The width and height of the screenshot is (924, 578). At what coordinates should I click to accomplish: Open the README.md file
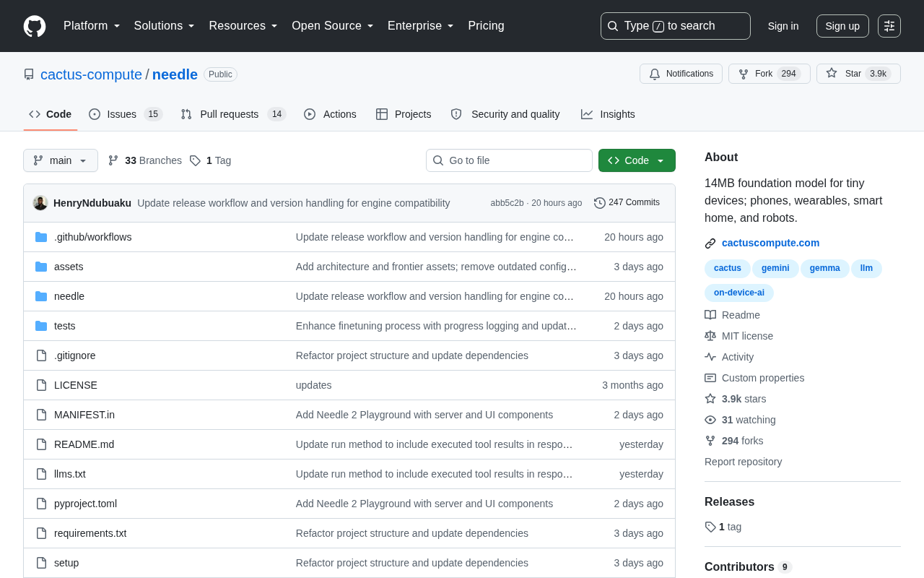(84, 444)
